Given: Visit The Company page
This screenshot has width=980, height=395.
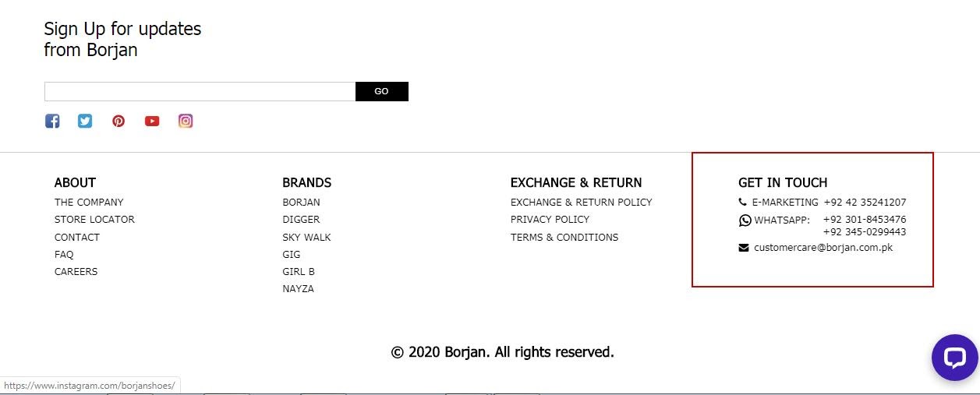Looking at the screenshot, I should pyautogui.click(x=89, y=203).
